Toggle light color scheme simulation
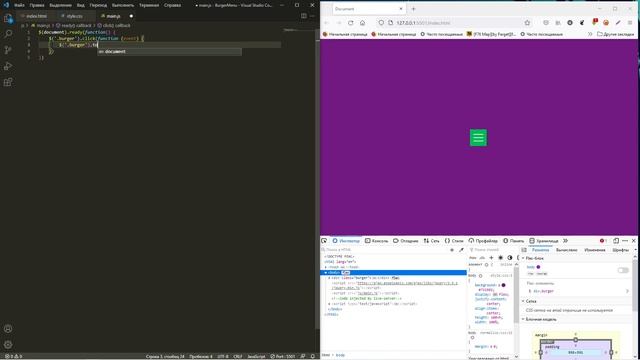The height and width of the screenshot is (360, 640). (500, 258)
